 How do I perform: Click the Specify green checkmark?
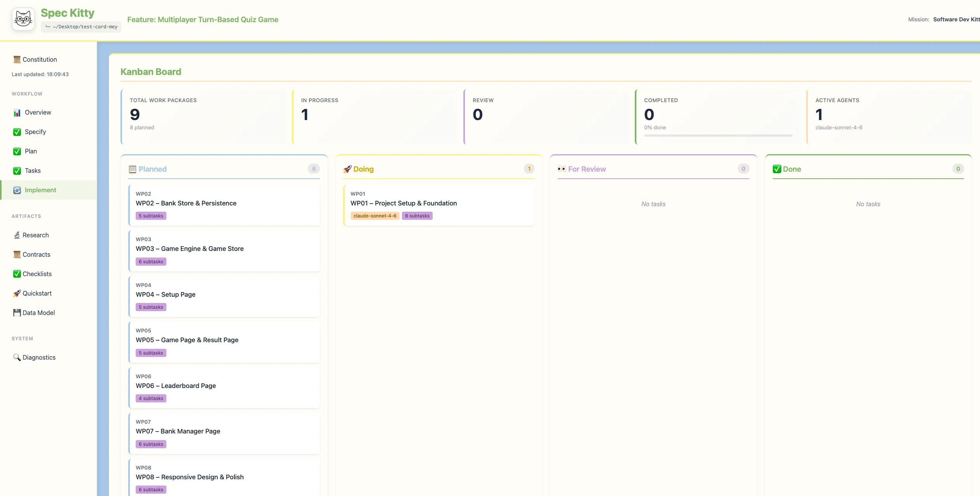pos(17,132)
